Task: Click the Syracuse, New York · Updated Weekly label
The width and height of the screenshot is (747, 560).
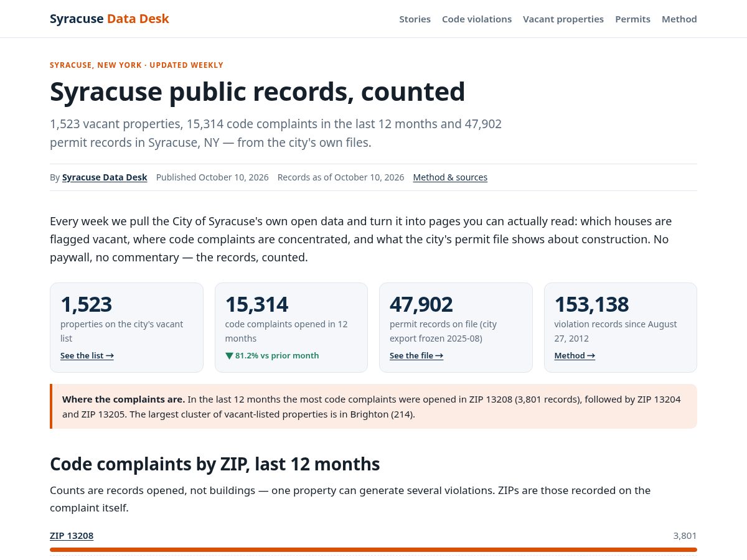Action: coord(136,65)
